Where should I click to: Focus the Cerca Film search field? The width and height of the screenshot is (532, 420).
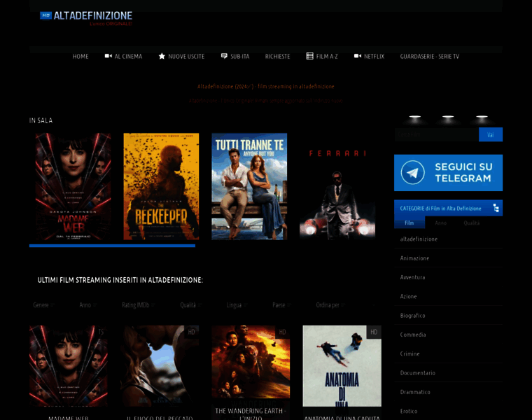(x=435, y=134)
